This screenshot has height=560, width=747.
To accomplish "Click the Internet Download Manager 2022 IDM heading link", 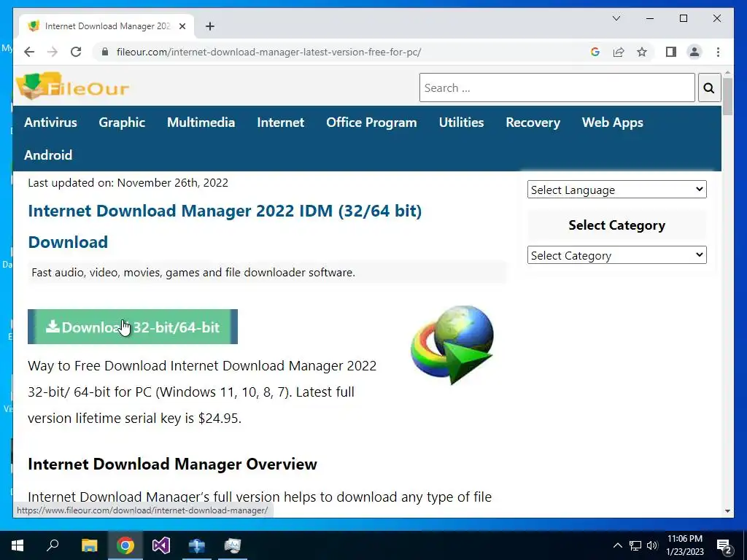I will (225, 226).
